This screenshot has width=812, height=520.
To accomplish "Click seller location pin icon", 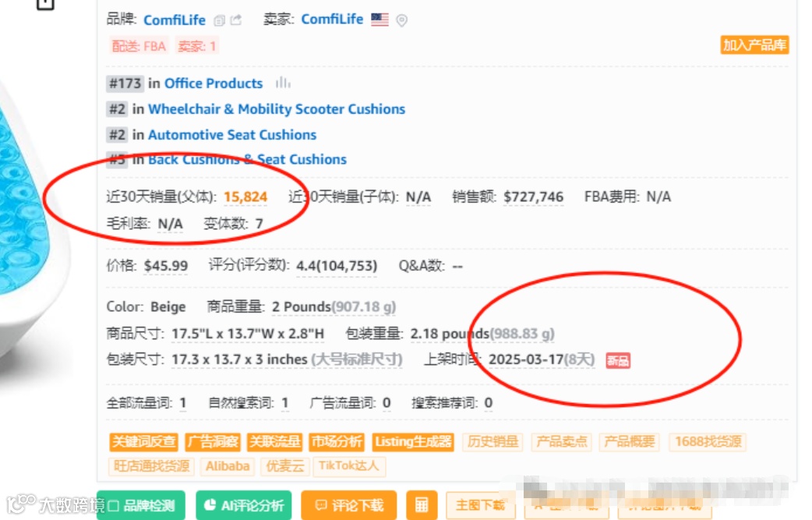I will 401,20.
